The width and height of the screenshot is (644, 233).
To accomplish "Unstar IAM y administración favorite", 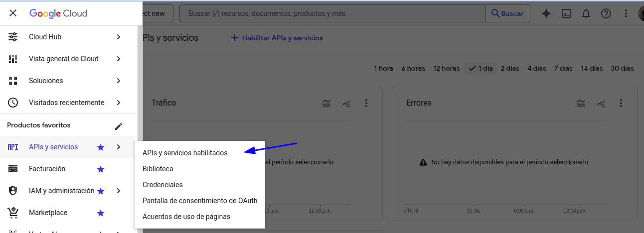I will click(x=101, y=191).
